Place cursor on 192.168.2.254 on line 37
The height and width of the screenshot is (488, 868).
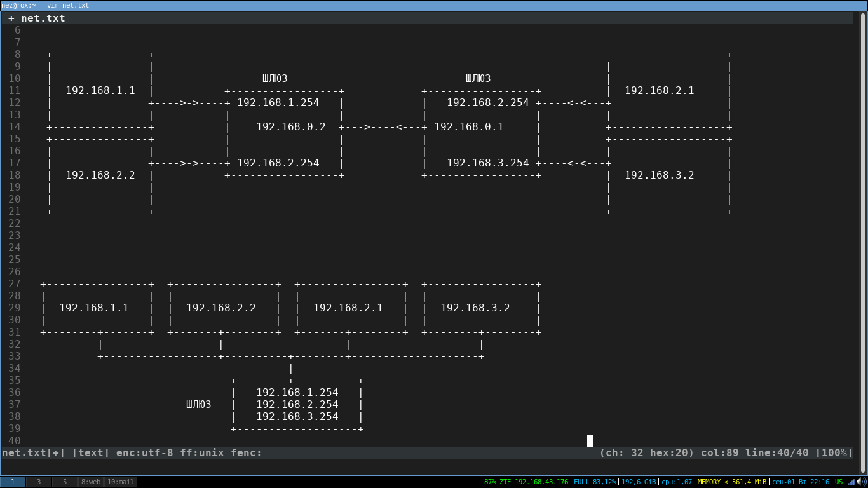point(297,404)
